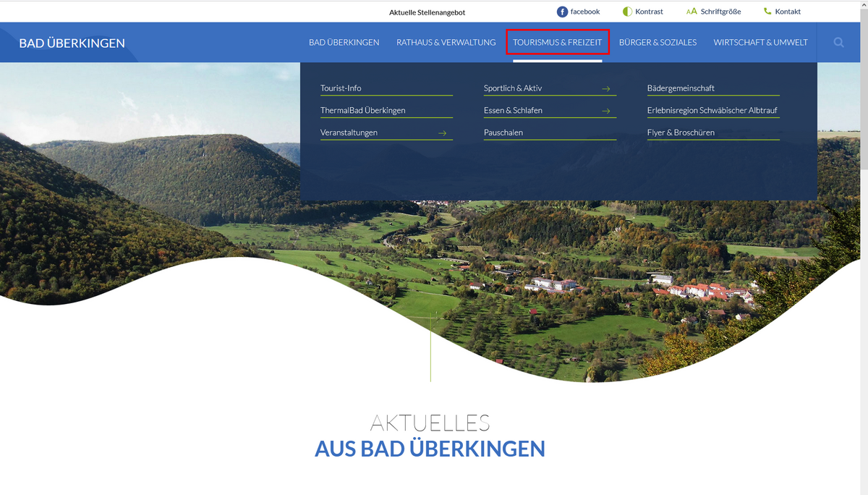Open Bürger & Soziales menu
868x495 pixels.
pos(658,43)
